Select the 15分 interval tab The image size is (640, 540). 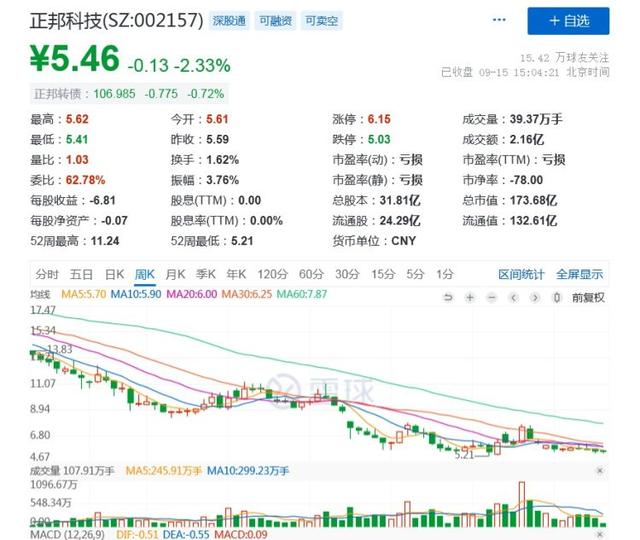383,274
